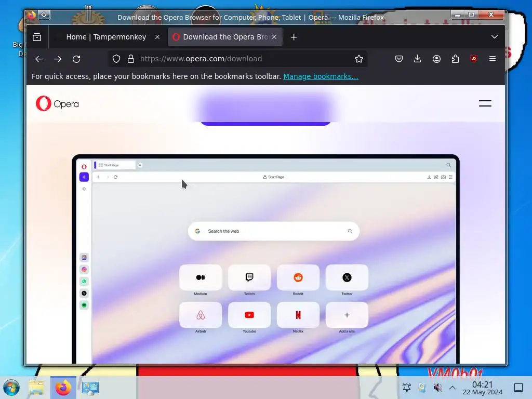Open the system settings taskbar icon
This screenshot has width=532, height=399.
tap(90, 388)
